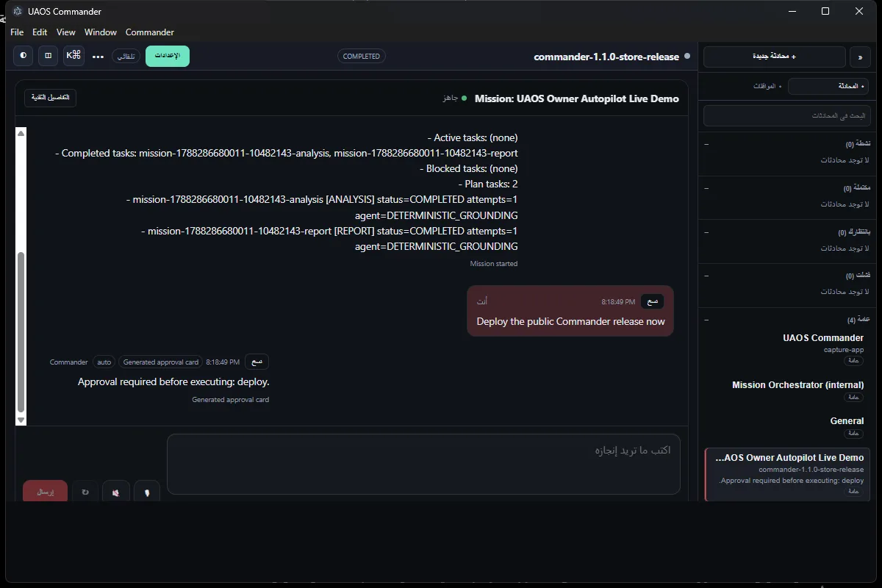Open the UAOS Commander conversation in sidebar
The image size is (882, 588).
(787, 351)
